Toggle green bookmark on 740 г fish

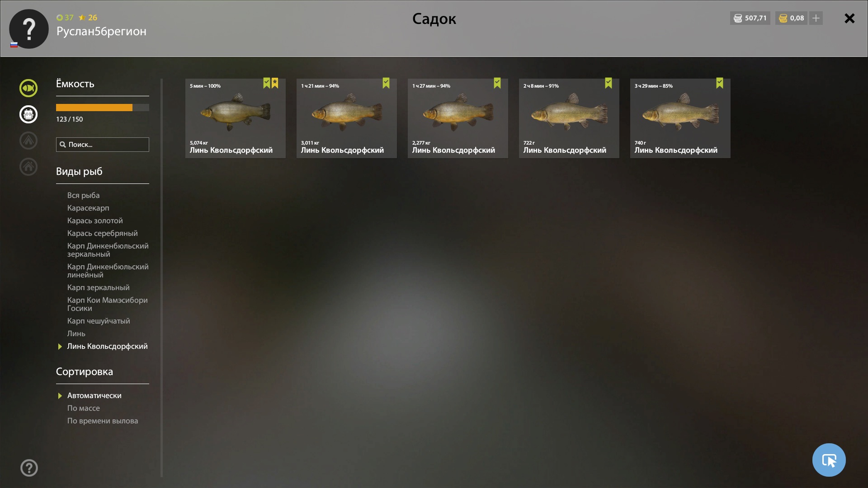tap(720, 83)
